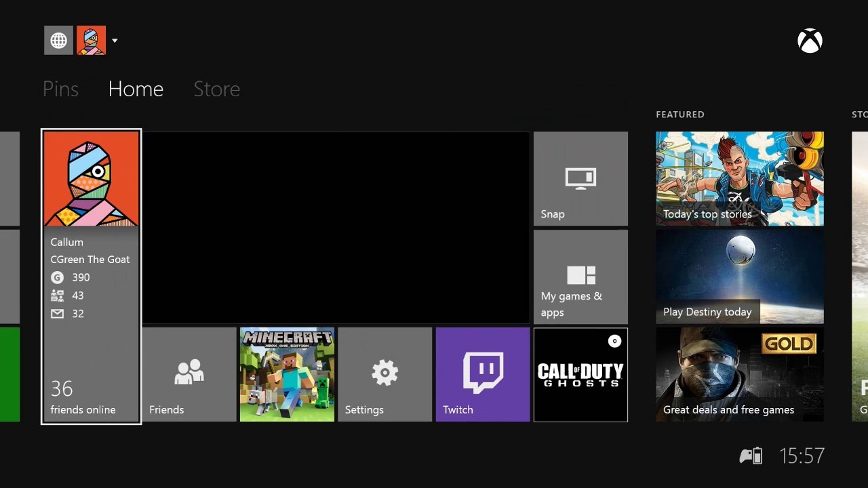The width and height of the screenshot is (868, 488).
Task: Click the Gamerscore G icon
Action: (x=57, y=277)
